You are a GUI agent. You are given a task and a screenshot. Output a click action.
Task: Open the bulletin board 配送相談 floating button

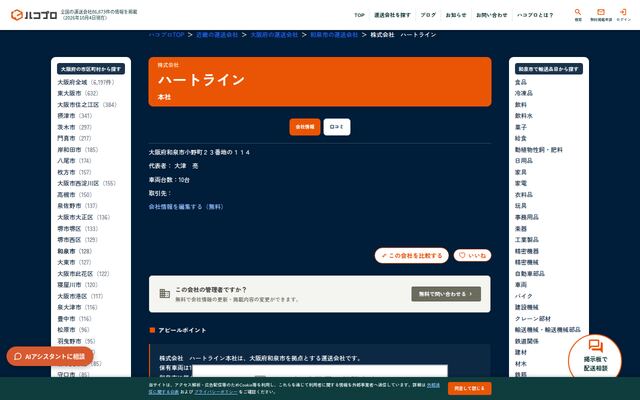point(595,360)
